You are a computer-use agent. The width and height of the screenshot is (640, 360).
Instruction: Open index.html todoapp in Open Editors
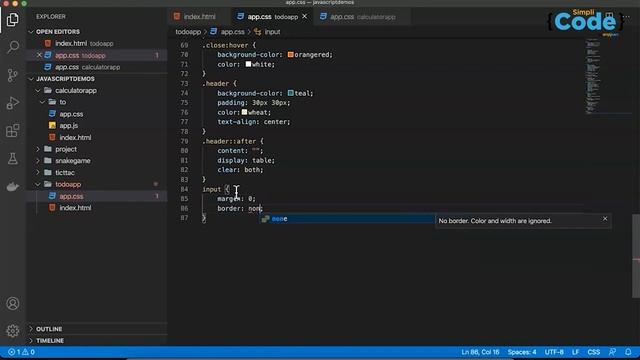click(x=97, y=43)
